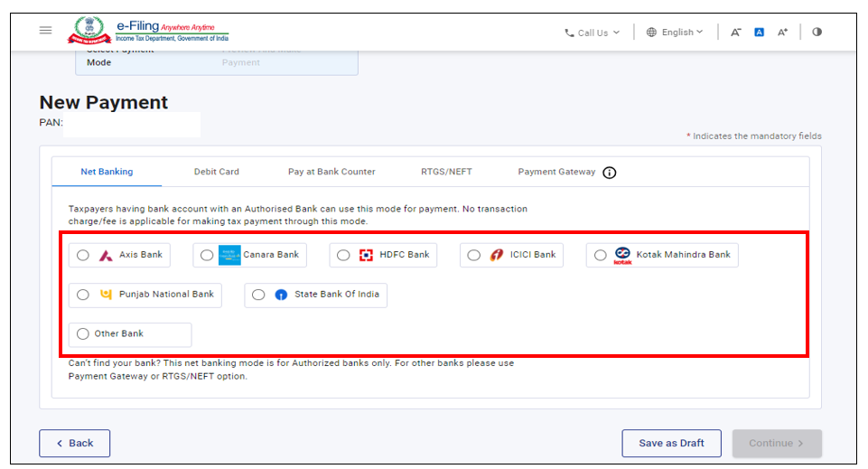Select the Kotak Mahindra Bank option
868x469 pixels.
(600, 256)
